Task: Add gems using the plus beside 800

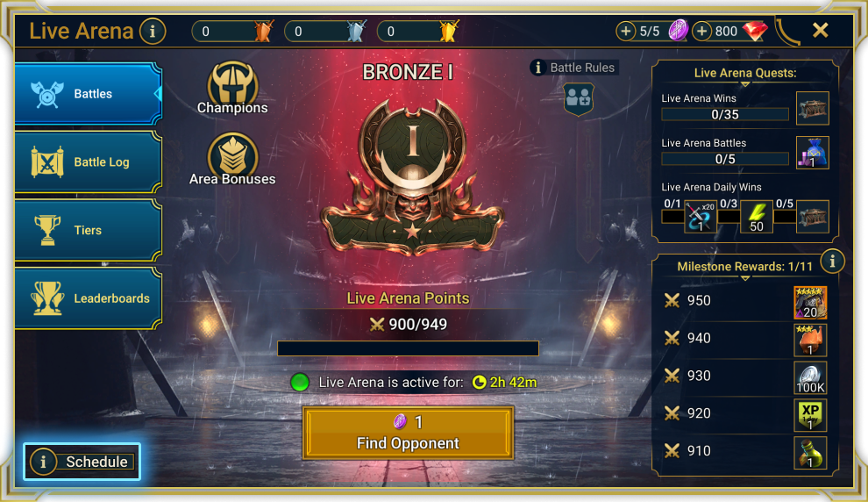Action: (701, 31)
